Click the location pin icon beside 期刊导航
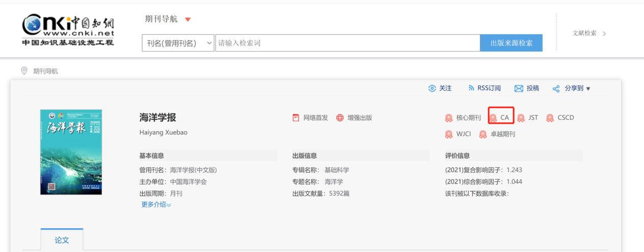 (24, 71)
